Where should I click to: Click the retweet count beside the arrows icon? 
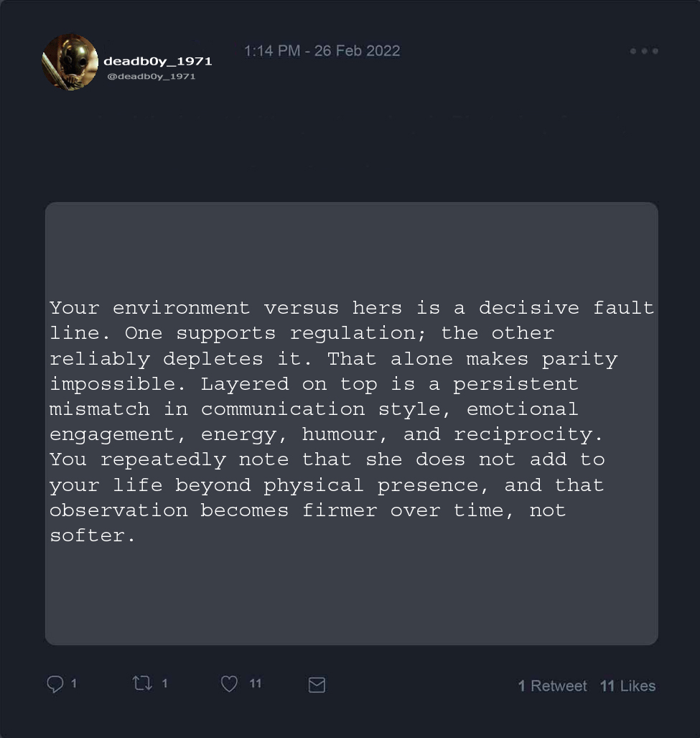coord(164,683)
